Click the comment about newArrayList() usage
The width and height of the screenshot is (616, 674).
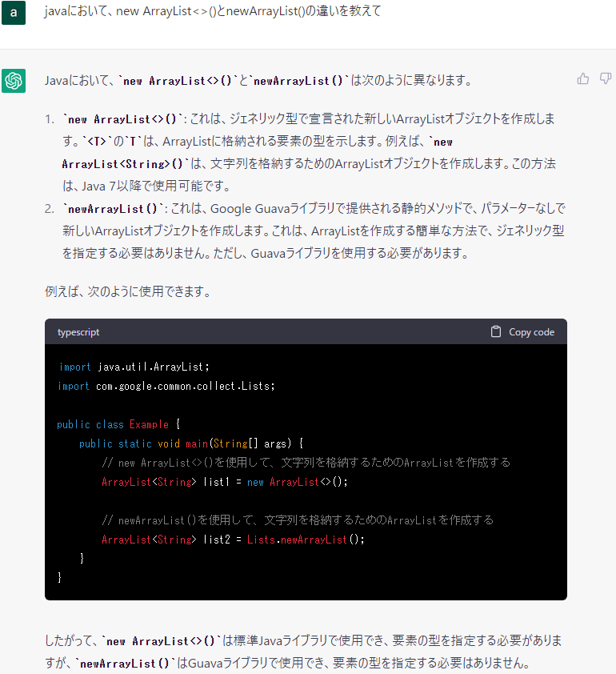(298, 520)
